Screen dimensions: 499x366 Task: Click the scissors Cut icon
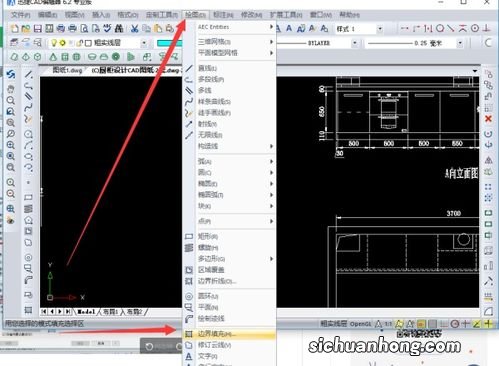tap(134, 29)
